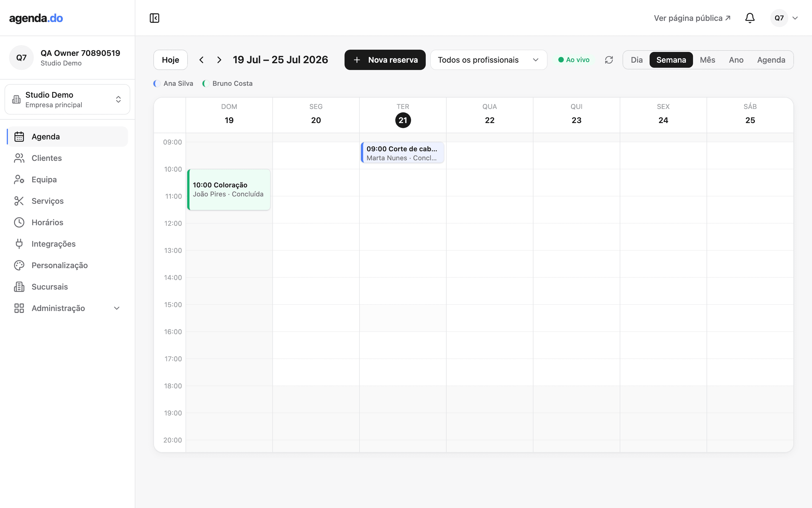
Task: Click the Hoje button
Action: (171, 60)
